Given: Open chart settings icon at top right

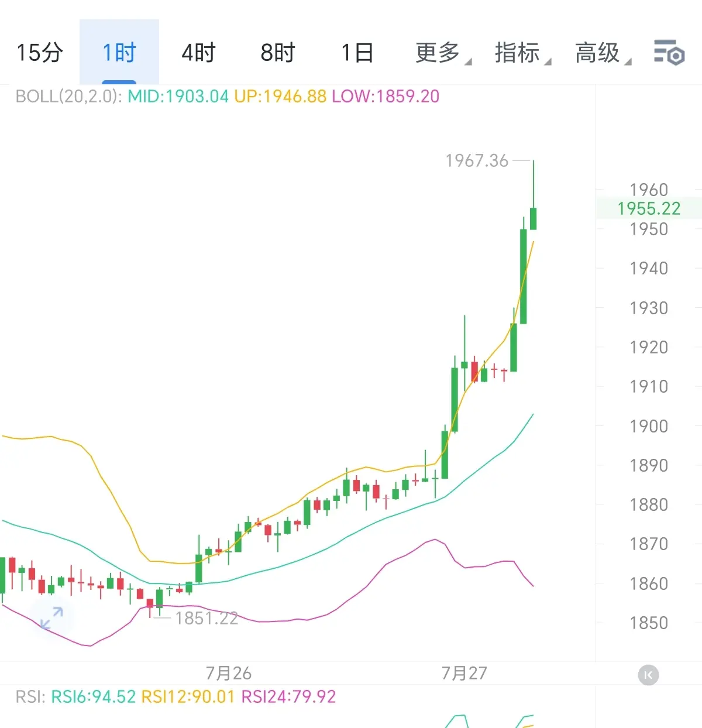Looking at the screenshot, I should (x=669, y=53).
